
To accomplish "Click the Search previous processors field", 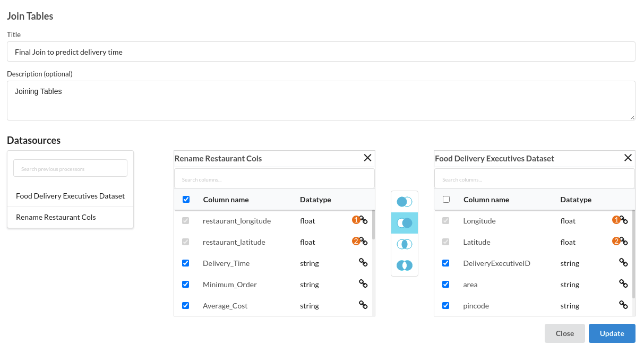I will 70,168.
